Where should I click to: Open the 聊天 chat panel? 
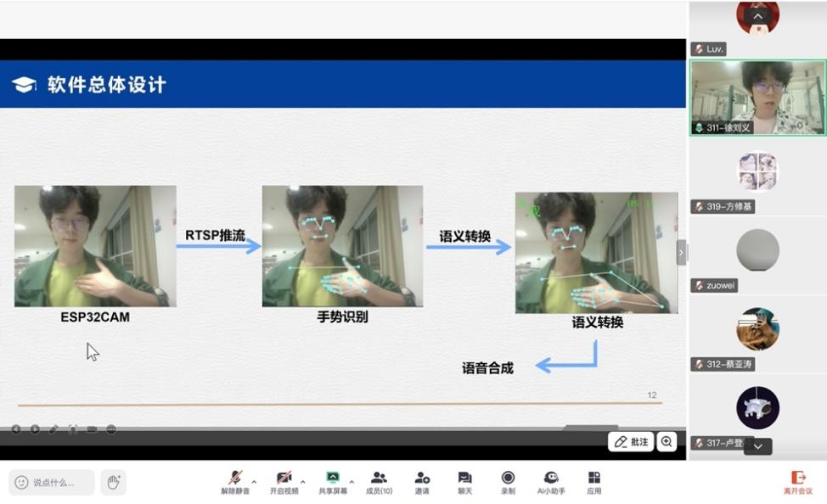pyautogui.click(x=464, y=482)
